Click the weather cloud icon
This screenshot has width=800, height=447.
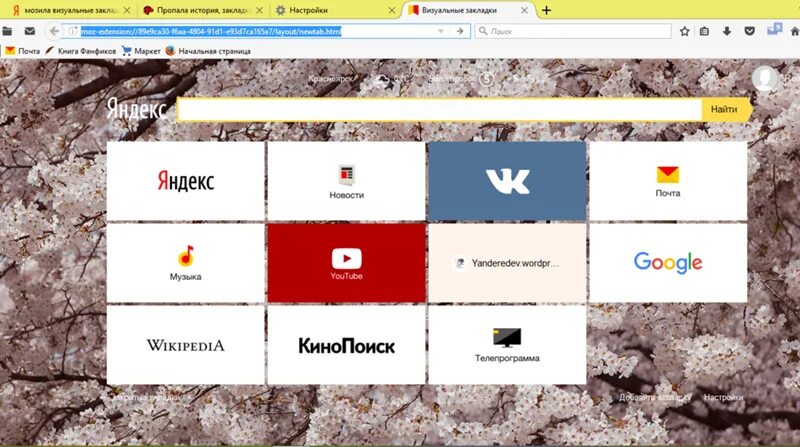(x=382, y=79)
